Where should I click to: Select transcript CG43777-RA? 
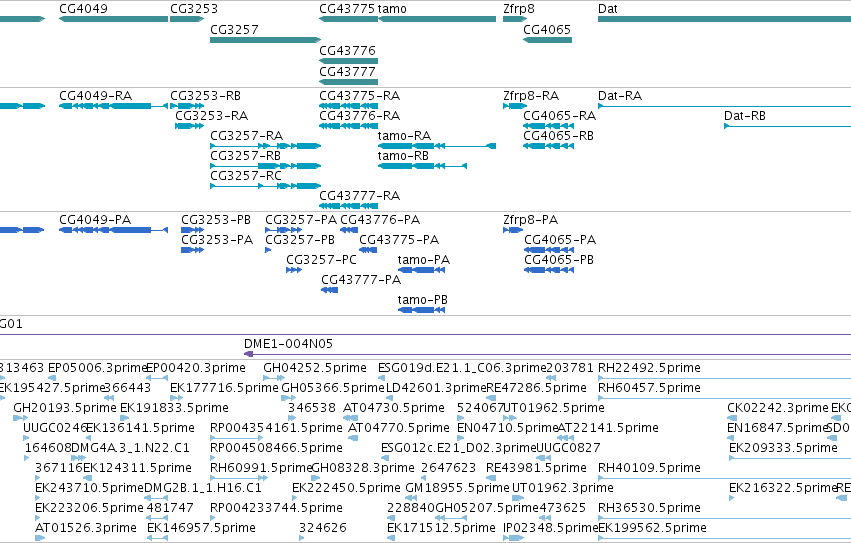click(348, 206)
